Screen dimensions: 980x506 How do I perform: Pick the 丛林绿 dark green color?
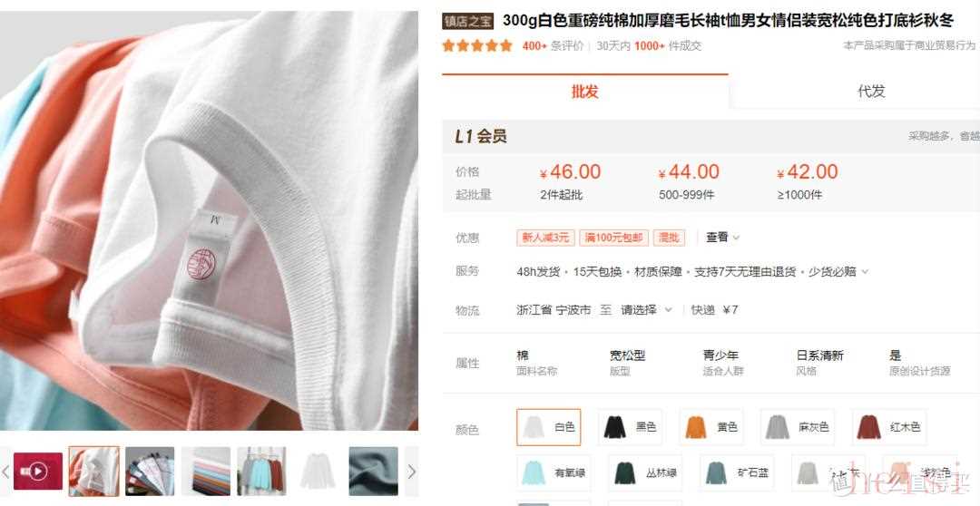[645, 472]
